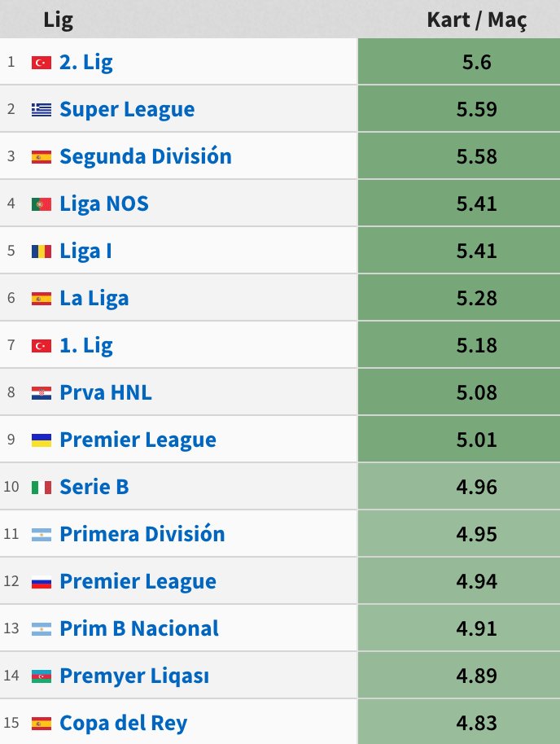Image resolution: width=560 pixels, height=744 pixels.
Task: Click the Portugal flag beside Liga NOS
Action: pyautogui.click(x=42, y=204)
